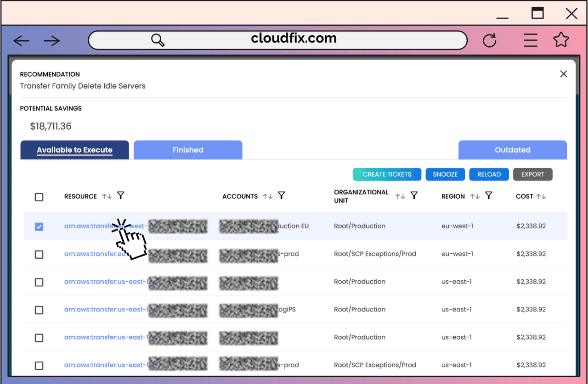
Task: Click the address bar search magnifier icon
Action: coord(158,40)
